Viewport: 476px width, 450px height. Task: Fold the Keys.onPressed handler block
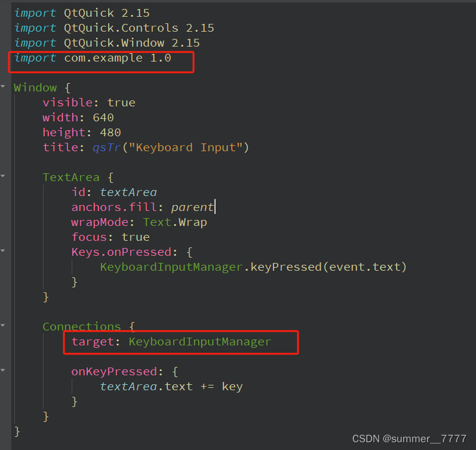point(3,250)
